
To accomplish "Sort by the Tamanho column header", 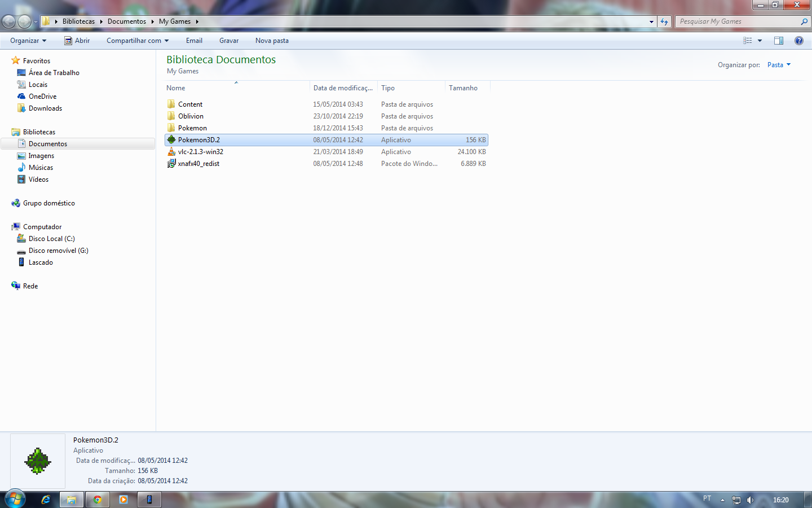I will click(x=467, y=88).
